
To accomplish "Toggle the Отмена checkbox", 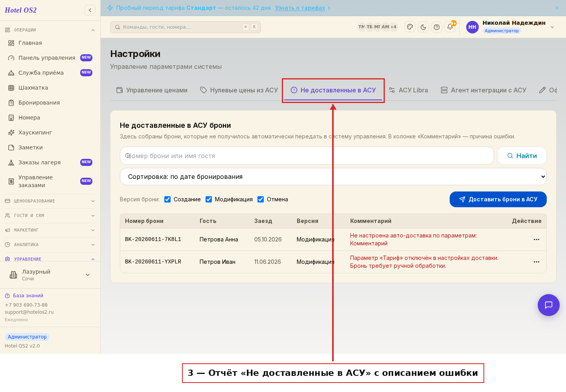I will (x=261, y=199).
